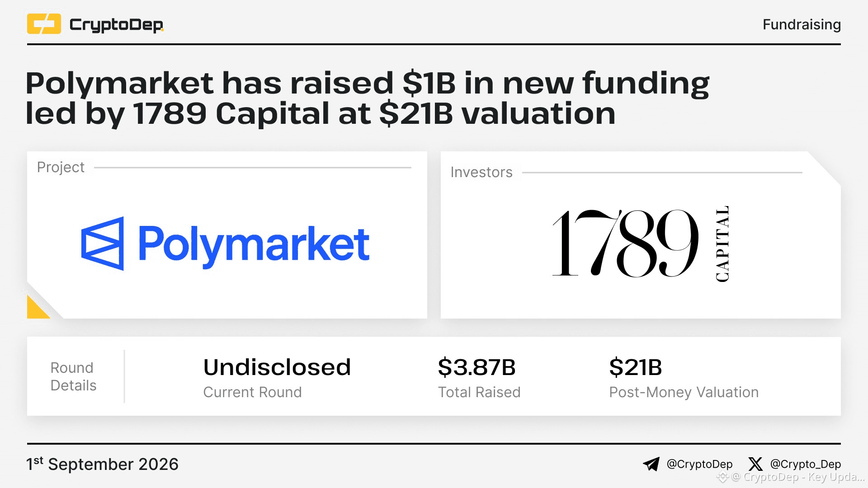Select the Undisclosed current round value
Image resolution: width=868 pixels, height=488 pixels.
(x=277, y=367)
